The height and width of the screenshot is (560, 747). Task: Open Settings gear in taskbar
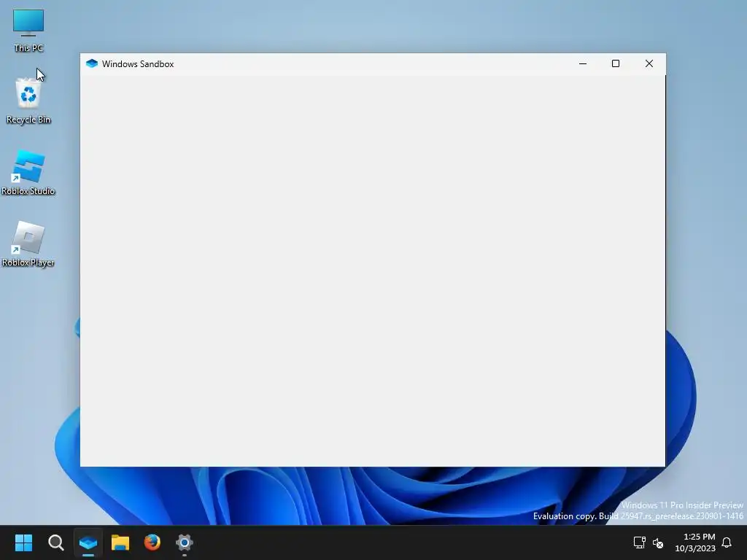coord(185,542)
